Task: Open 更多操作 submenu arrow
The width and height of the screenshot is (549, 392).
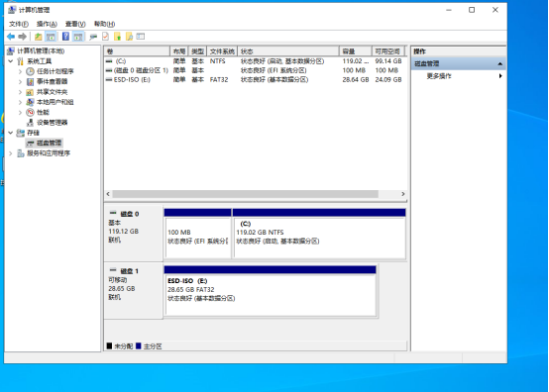Action: click(x=500, y=76)
